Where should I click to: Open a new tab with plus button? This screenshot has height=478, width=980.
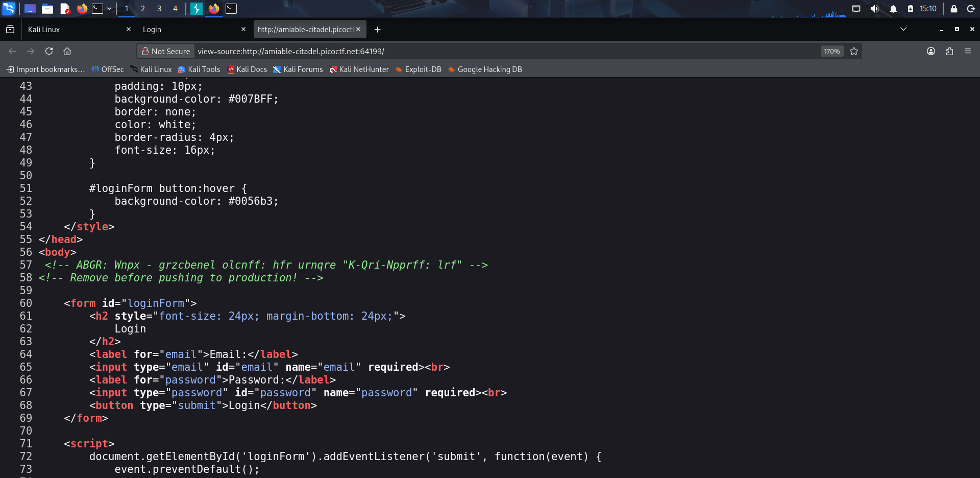tap(377, 30)
